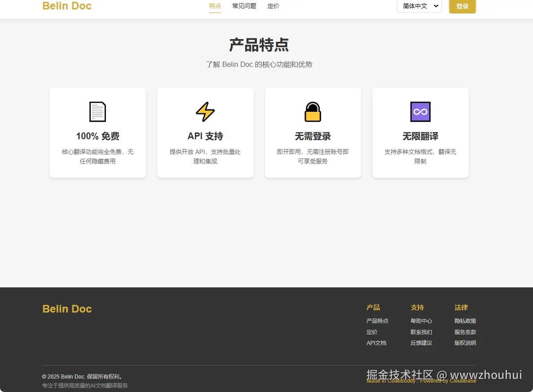This screenshot has width=533, height=392.
Task: Click the text 专注于提供高质量的AI文档翻译服务
Action: (x=85, y=386)
